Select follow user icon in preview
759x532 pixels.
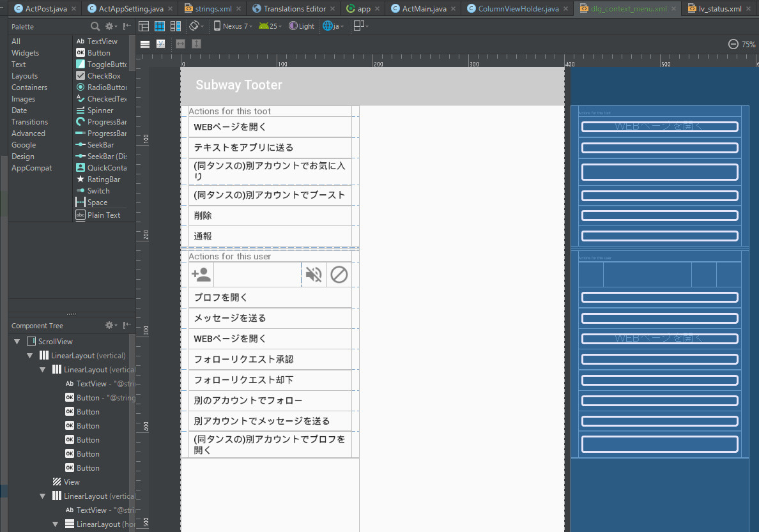pyautogui.click(x=201, y=275)
